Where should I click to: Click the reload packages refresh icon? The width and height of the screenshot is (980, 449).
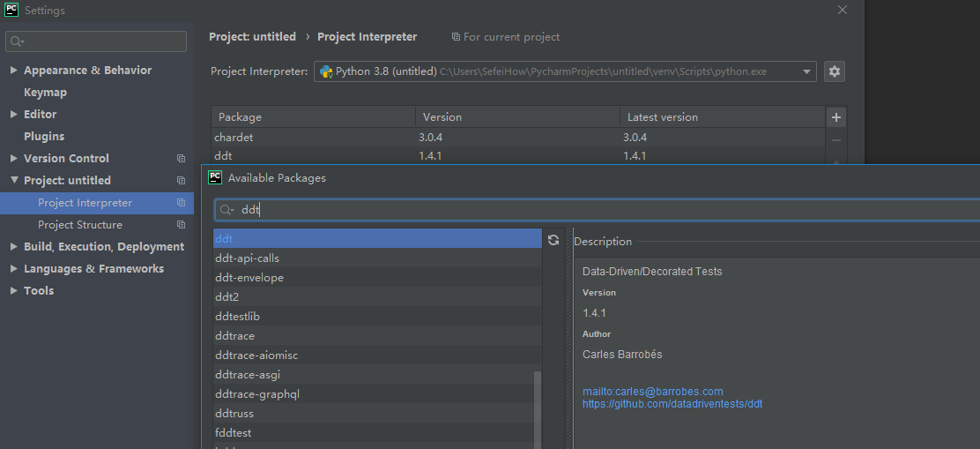pos(553,240)
